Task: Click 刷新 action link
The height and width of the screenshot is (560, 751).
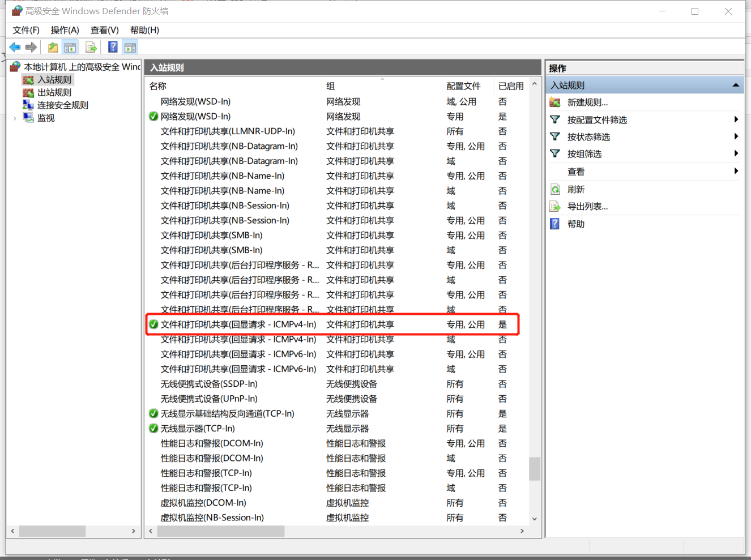Action: (x=576, y=190)
